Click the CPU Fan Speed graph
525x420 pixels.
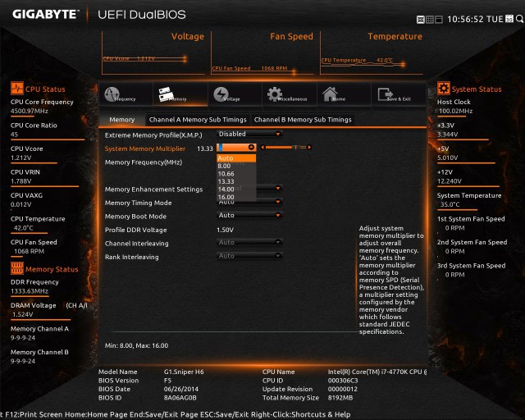pyautogui.click(x=262, y=53)
